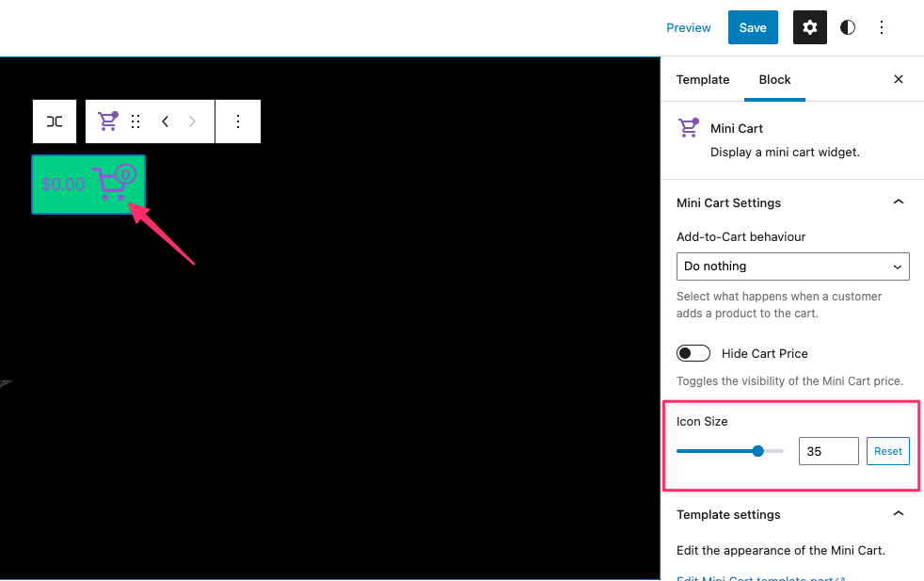Click the drag handle dots in block toolbar

point(135,121)
